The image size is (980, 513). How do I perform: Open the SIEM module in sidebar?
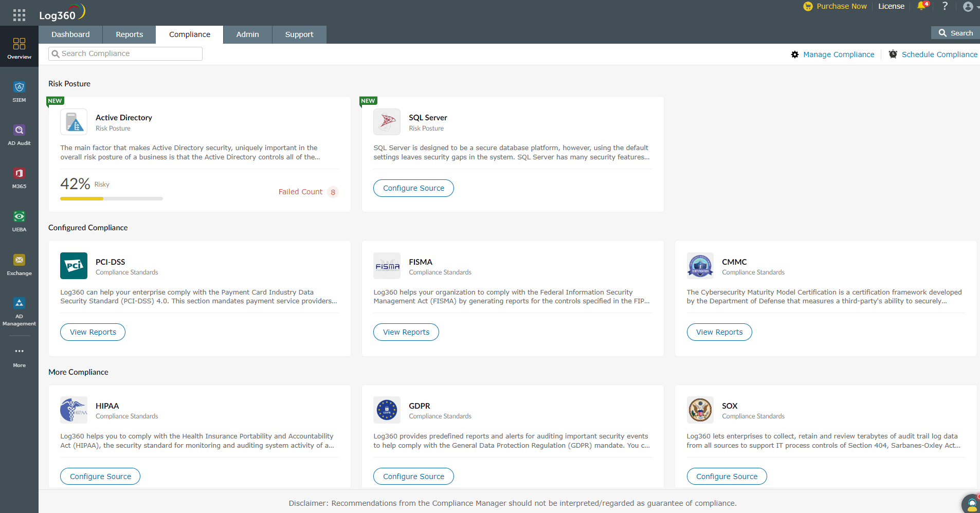pyautogui.click(x=19, y=91)
